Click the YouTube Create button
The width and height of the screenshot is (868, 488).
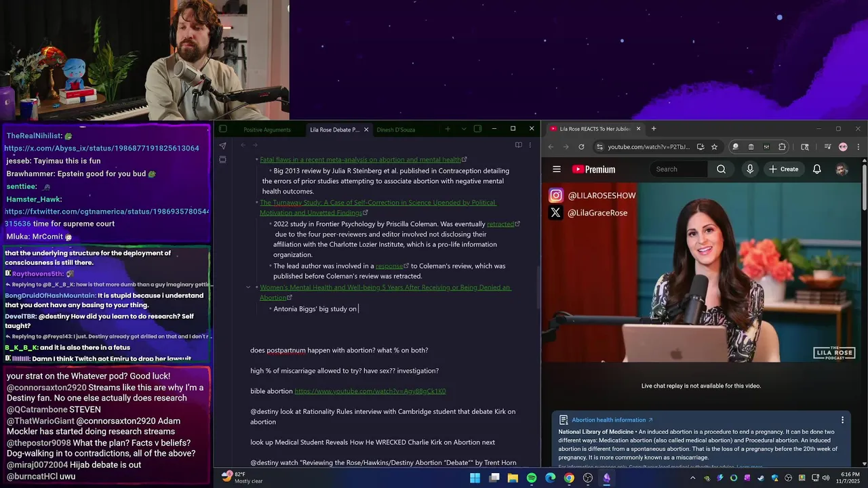(783, 169)
